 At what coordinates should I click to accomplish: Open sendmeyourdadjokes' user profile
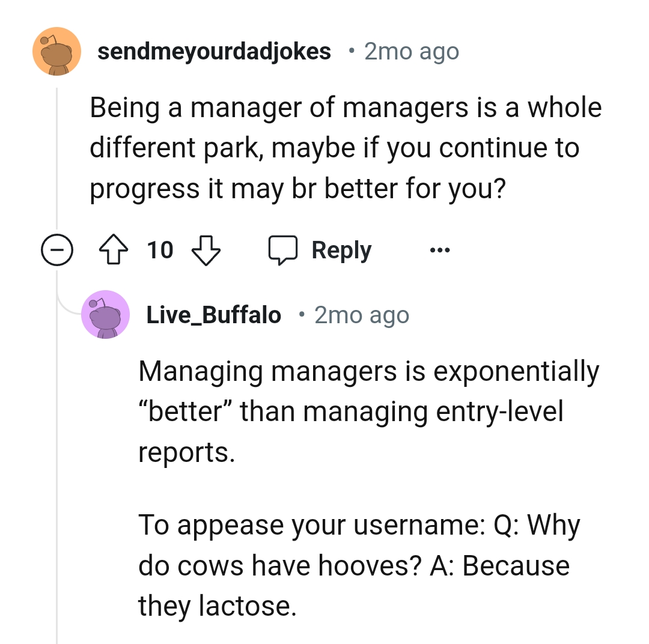pyautogui.click(x=215, y=51)
